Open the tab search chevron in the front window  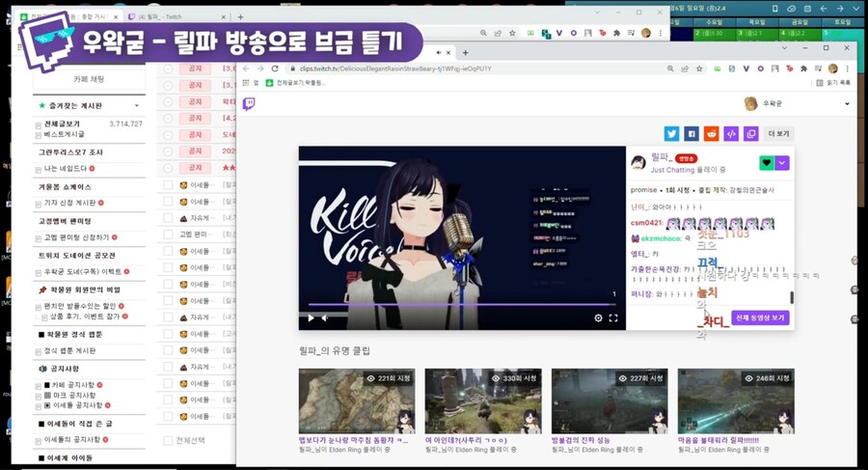pos(784,48)
